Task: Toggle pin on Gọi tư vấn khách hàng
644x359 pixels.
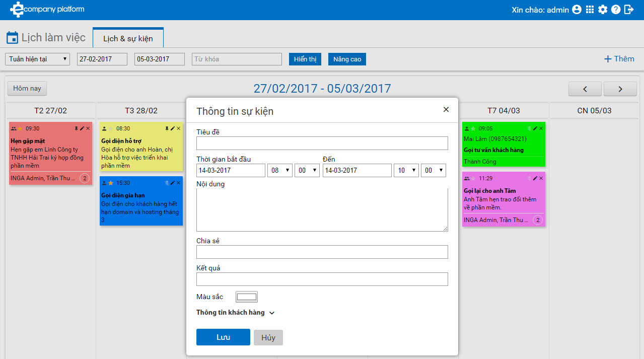Action: coord(529,128)
